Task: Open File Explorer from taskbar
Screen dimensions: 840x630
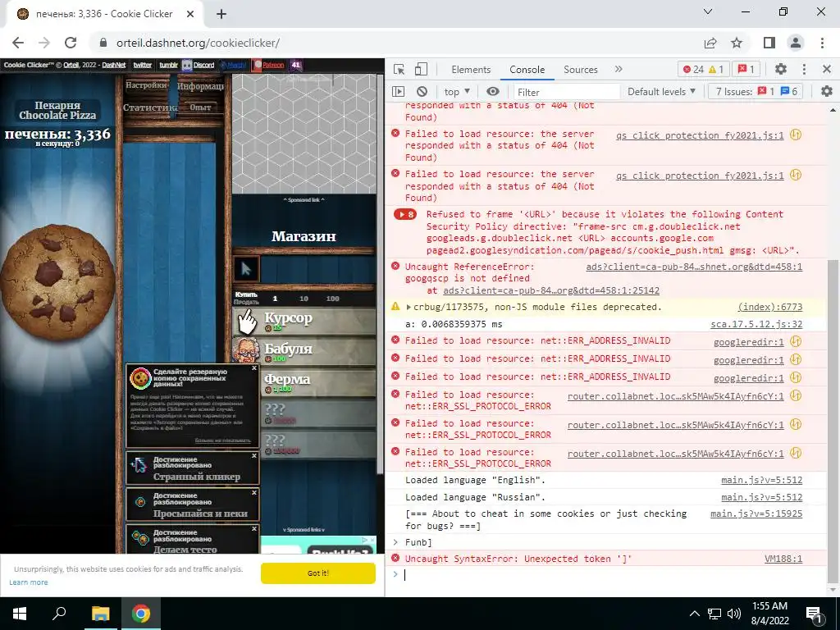Action: (x=100, y=614)
